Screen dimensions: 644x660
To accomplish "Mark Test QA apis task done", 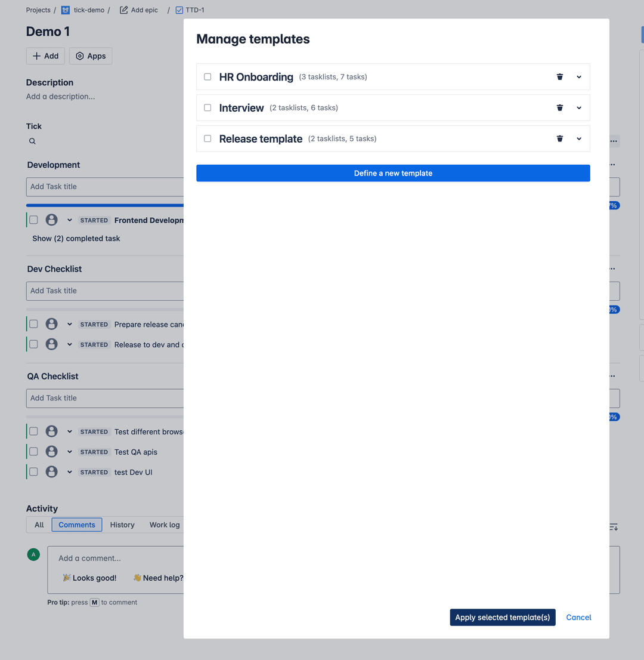I will click(33, 452).
